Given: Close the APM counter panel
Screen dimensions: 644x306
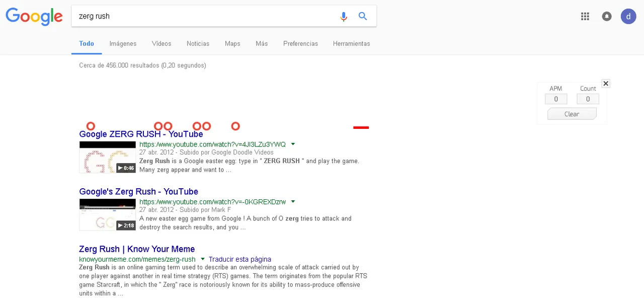Looking at the screenshot, I should pos(606,84).
